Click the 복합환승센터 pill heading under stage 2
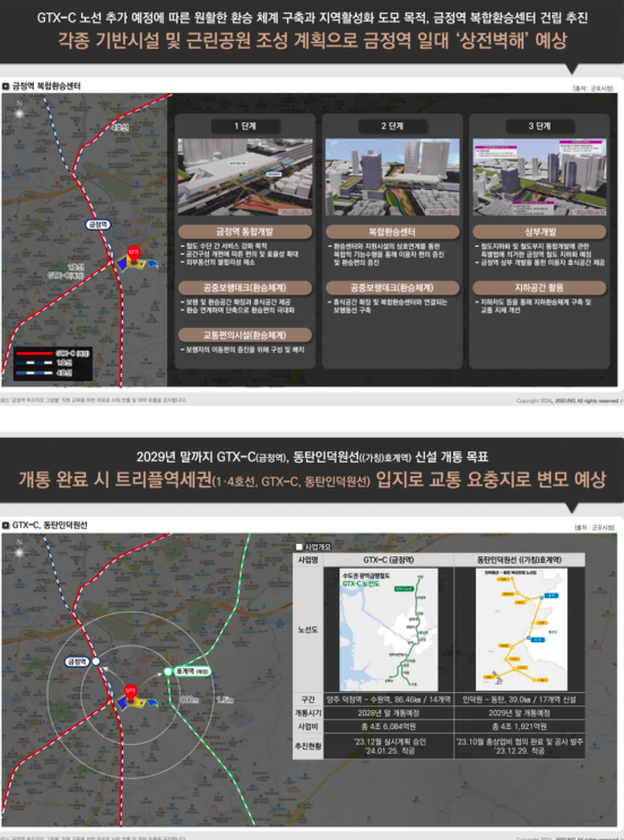The image size is (624, 840). coord(392,232)
